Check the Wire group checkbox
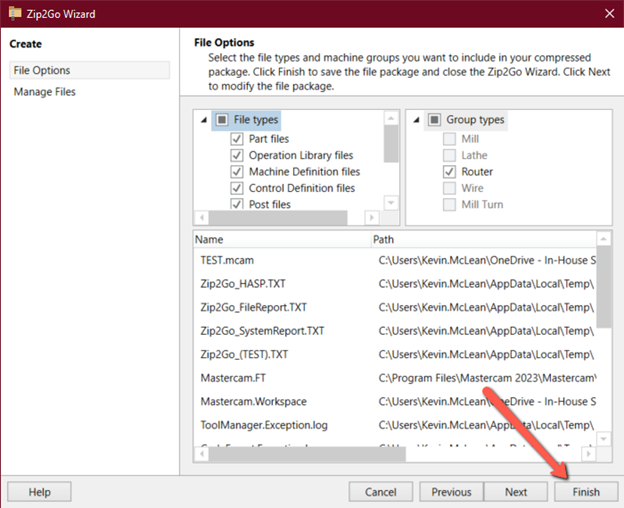Viewport: 624px width, 508px height. pos(449,188)
